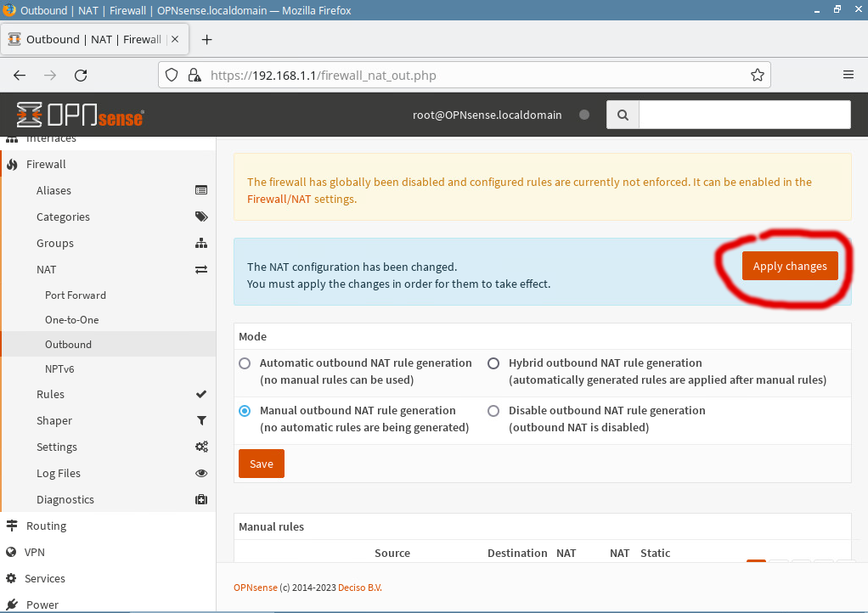Screen dimensions: 868x613
Task: Select Automatic outbound NAT rule generation
Action: tap(245, 363)
